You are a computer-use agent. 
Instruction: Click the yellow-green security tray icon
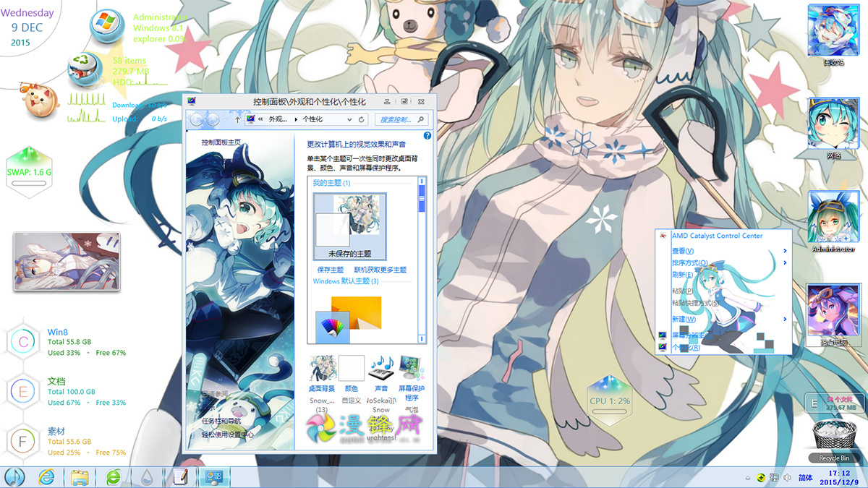coord(761,477)
